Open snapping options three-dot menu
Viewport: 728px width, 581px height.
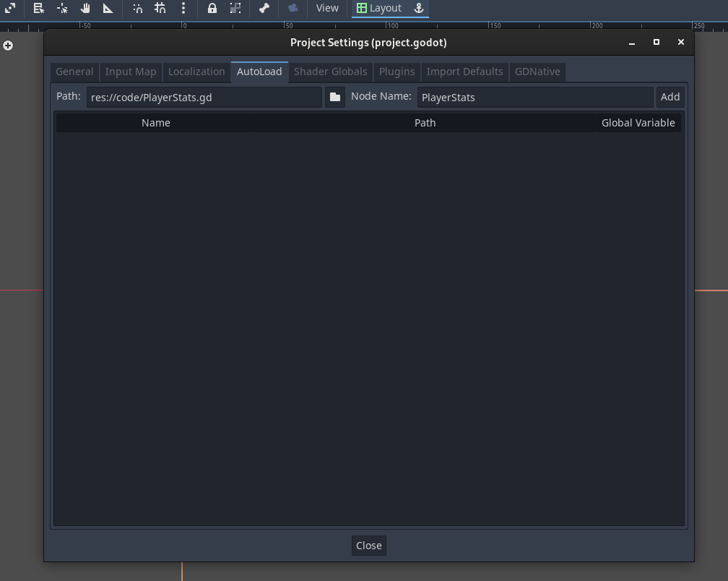tap(183, 8)
